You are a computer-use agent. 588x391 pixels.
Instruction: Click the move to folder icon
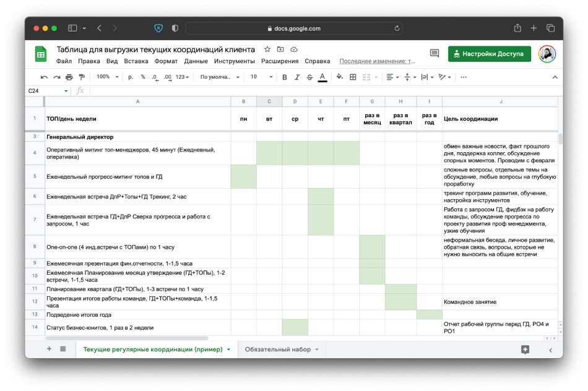(280, 49)
